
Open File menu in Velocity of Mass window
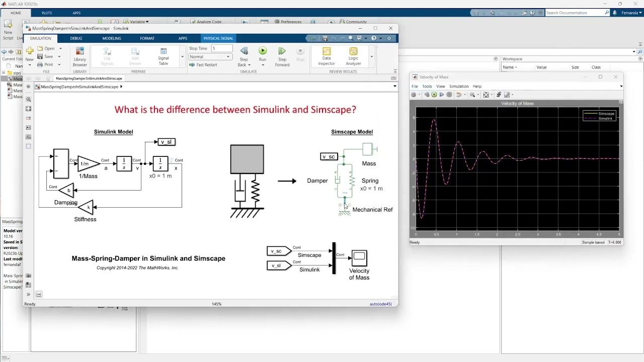pyautogui.click(x=415, y=86)
